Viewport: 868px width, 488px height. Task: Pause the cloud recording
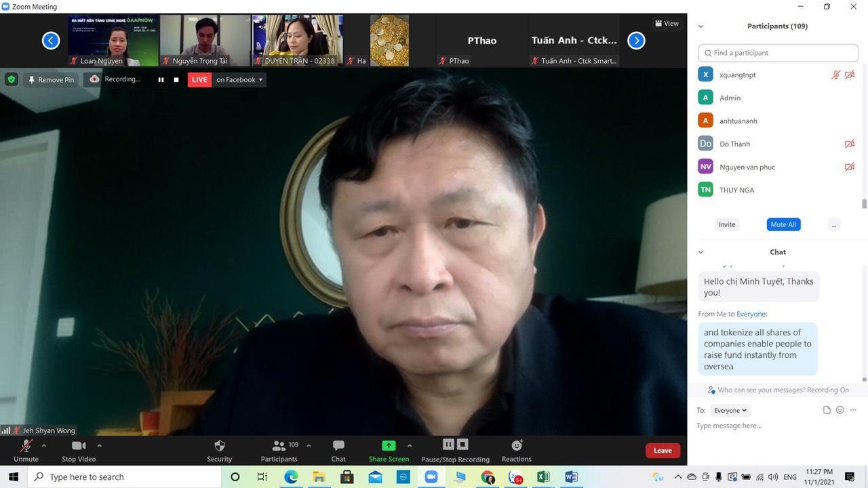point(161,79)
